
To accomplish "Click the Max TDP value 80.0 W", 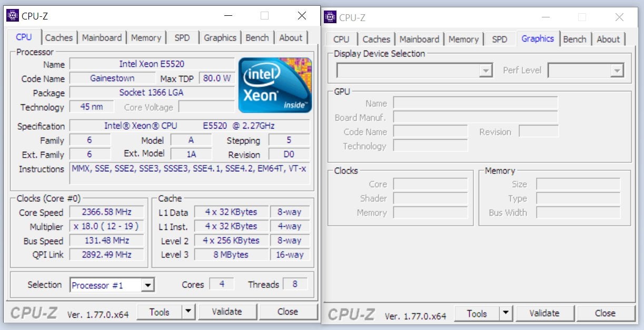I will 217,78.
